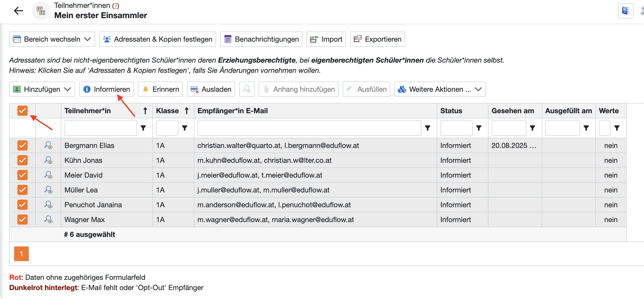This screenshot has height=299, width=644.
Task: Click filter icon for Status column
Action: pyautogui.click(x=479, y=128)
